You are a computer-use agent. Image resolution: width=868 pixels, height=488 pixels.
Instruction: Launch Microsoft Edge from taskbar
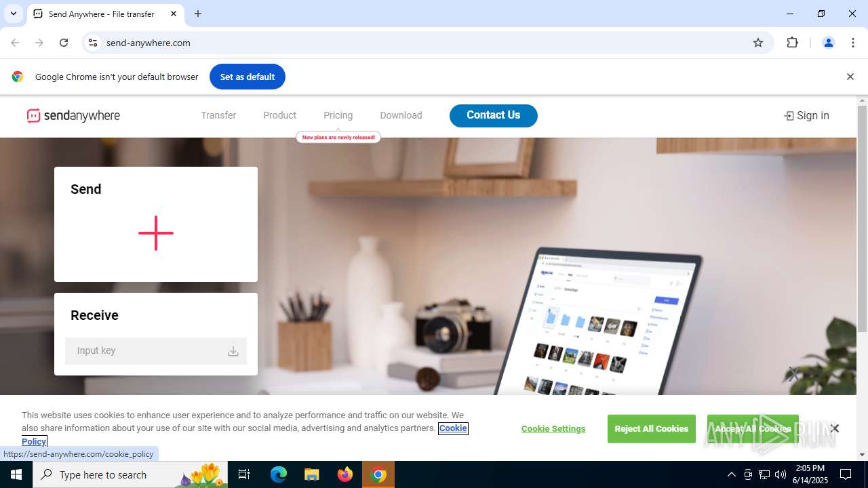click(279, 474)
